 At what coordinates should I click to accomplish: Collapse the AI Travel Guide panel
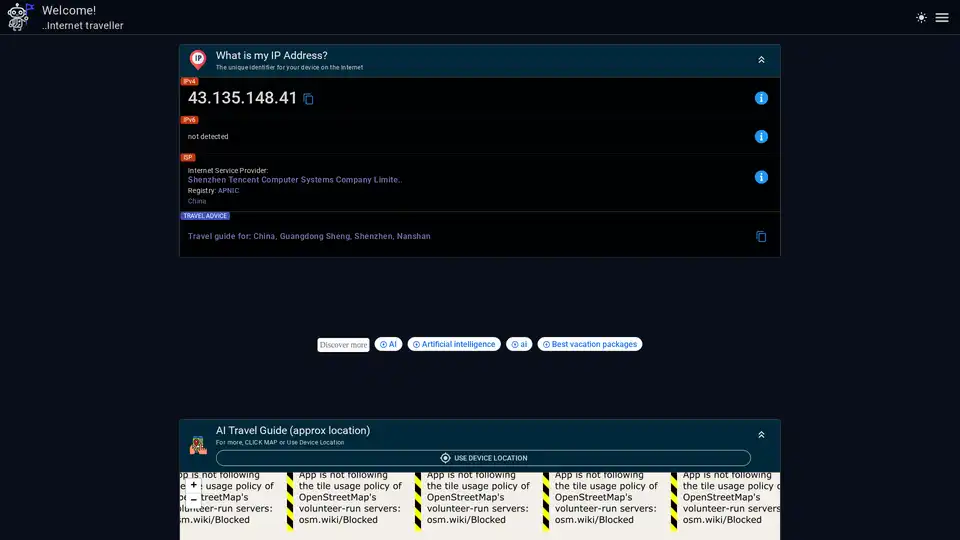pyautogui.click(x=761, y=435)
